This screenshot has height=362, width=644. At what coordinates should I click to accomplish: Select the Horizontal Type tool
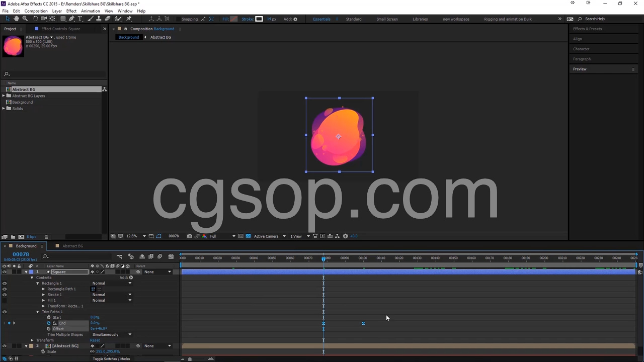pos(79,19)
